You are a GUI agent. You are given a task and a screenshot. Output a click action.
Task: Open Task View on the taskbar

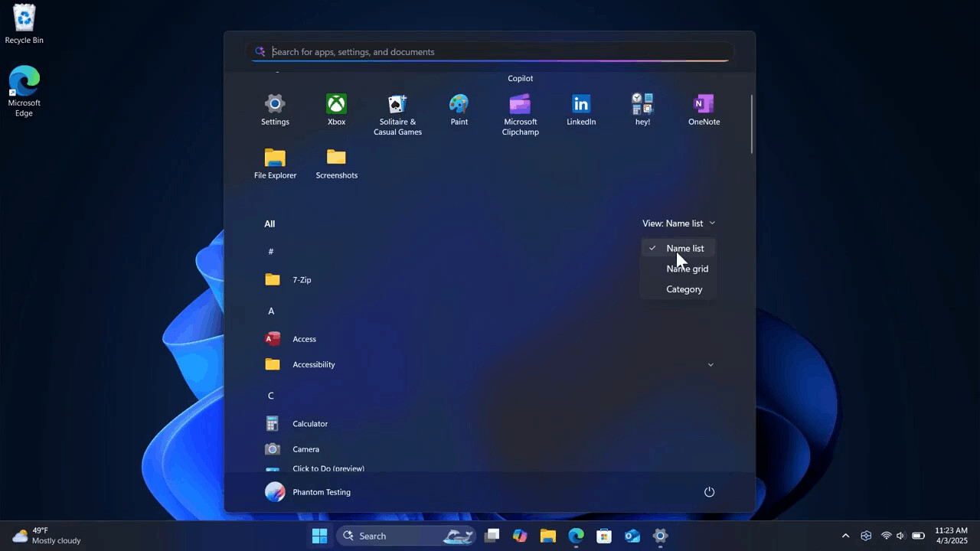coord(492,536)
